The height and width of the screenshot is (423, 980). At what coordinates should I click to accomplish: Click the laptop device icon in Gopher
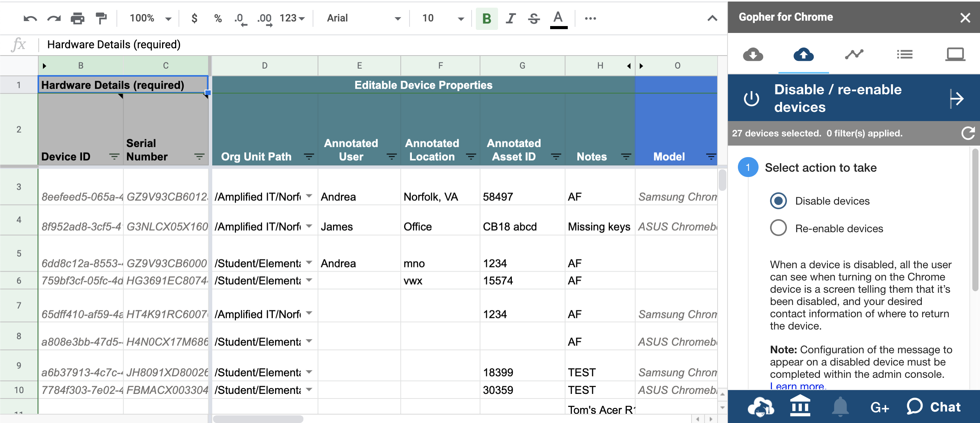(955, 54)
